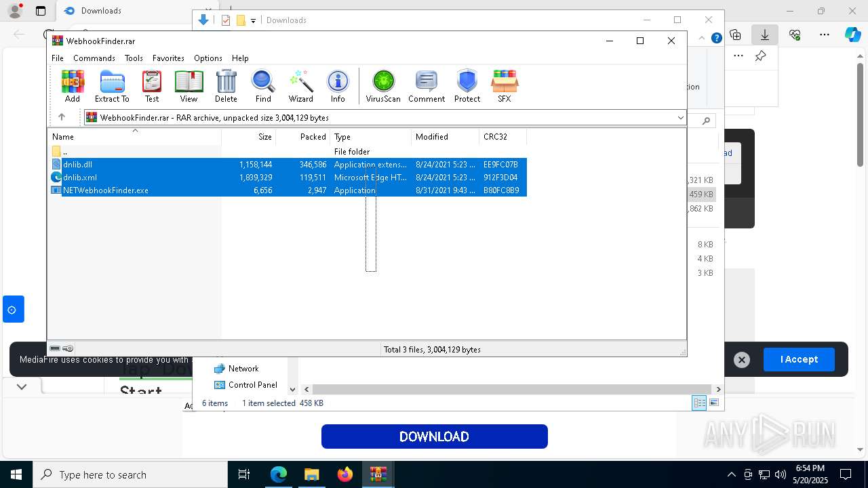The height and width of the screenshot is (488, 868).
Task: Open Windows Start menu
Action: pyautogui.click(x=16, y=474)
